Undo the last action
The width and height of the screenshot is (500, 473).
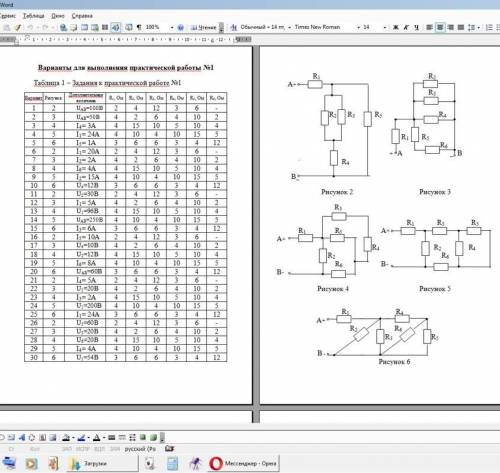pyautogui.click(x=30, y=27)
